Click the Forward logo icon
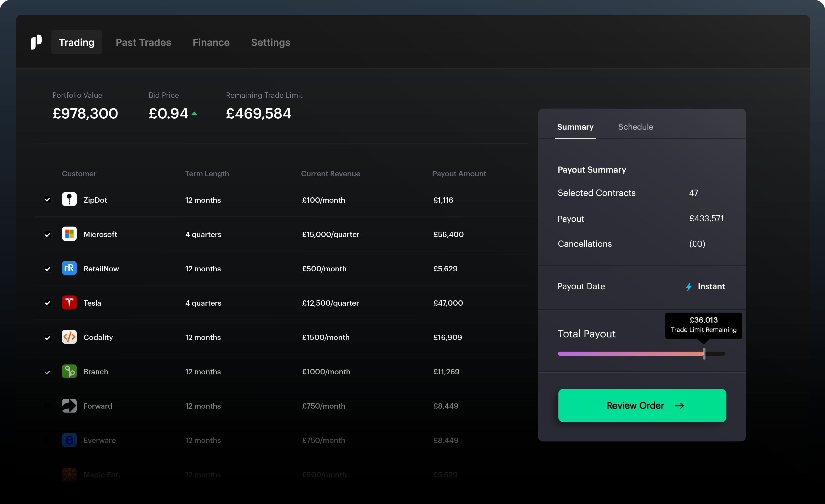This screenshot has height=504, width=825. coord(69,406)
